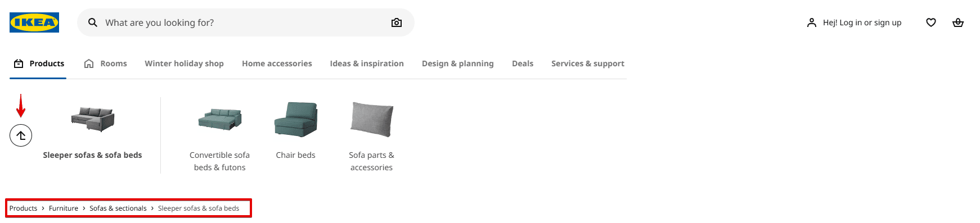Click Hej! Log in or sign up
980x223 pixels.
pyautogui.click(x=862, y=22)
